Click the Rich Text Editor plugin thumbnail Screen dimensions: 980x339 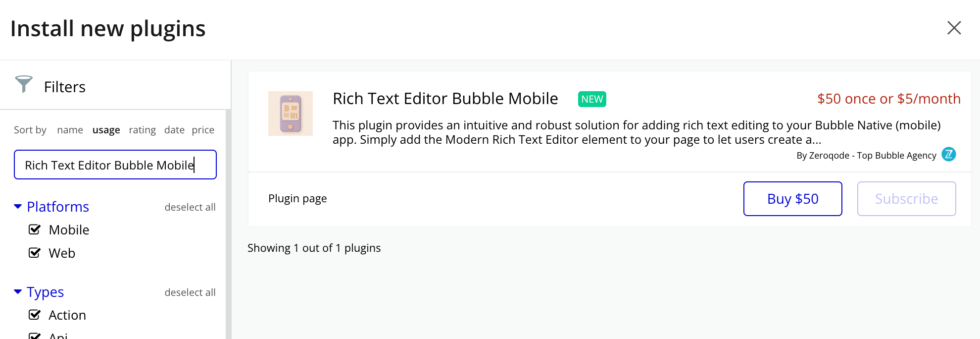(291, 113)
